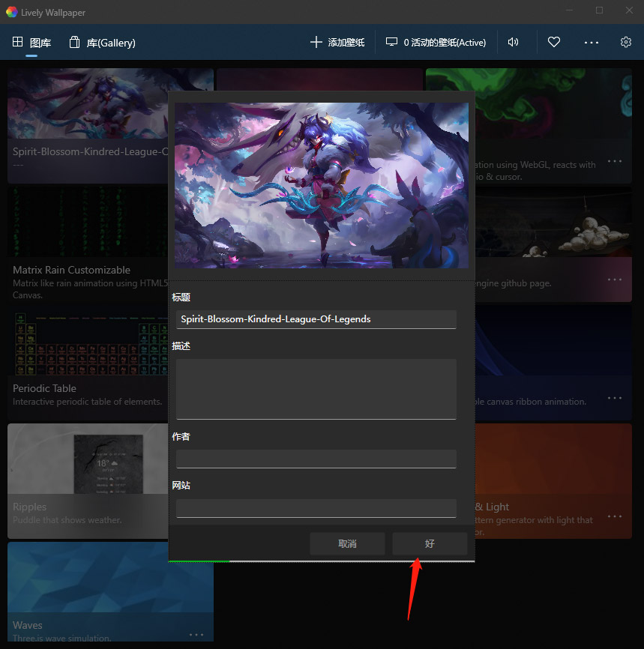Open three-dot menu on the Waves card
The image size is (644, 649).
(196, 635)
